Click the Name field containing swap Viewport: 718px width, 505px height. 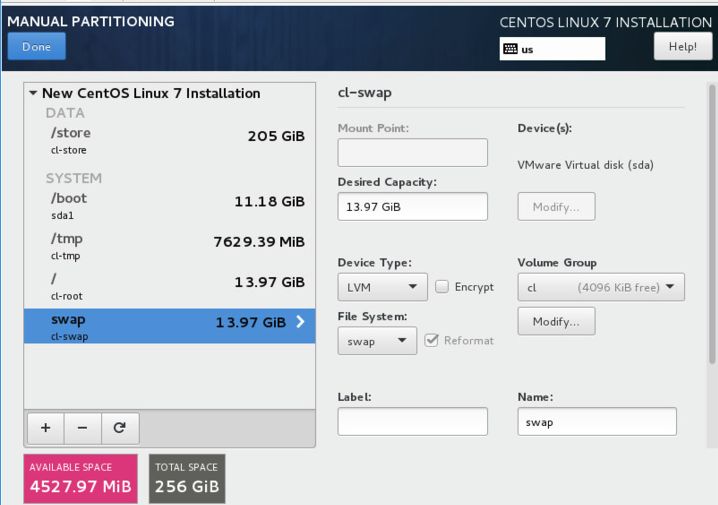(x=597, y=421)
